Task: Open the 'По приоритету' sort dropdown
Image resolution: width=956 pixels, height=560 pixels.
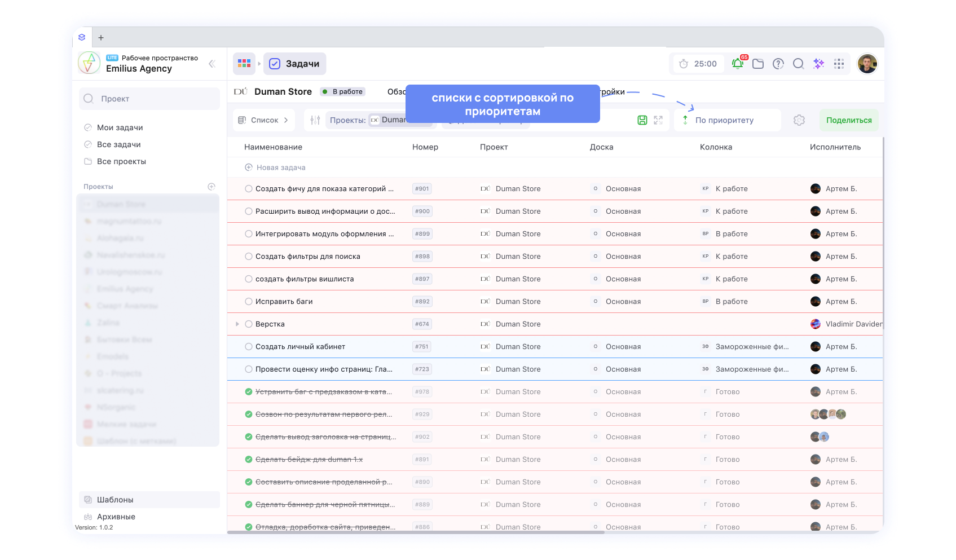Action: [724, 120]
